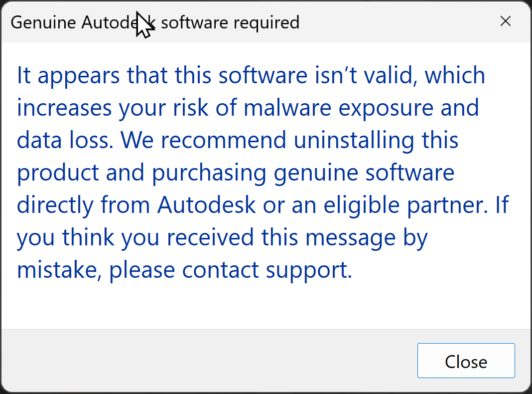This screenshot has width=532, height=394.
Task: Click the word "mistake" in the last line
Action: tap(60, 270)
